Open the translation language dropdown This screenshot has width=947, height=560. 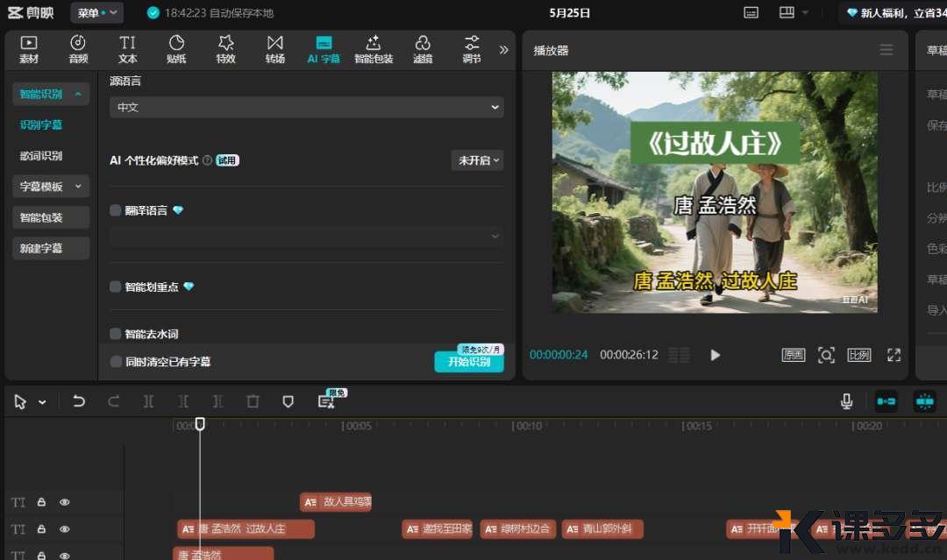coord(307,237)
